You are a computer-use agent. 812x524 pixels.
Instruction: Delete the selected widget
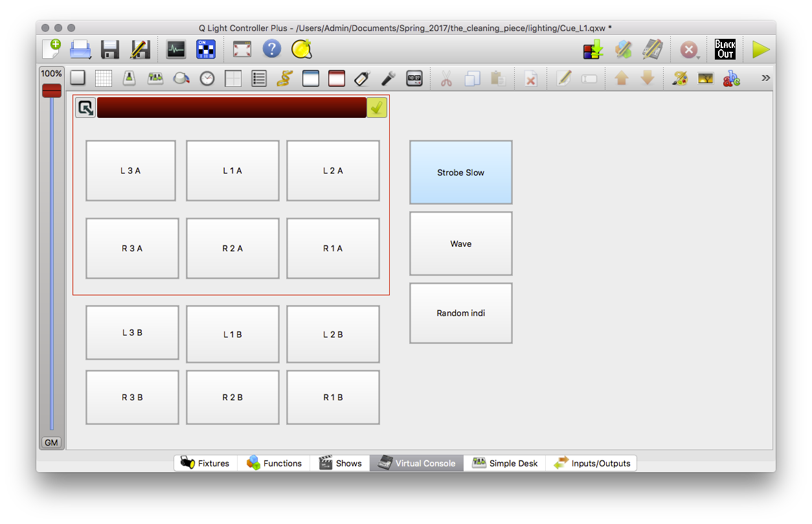[x=530, y=78]
